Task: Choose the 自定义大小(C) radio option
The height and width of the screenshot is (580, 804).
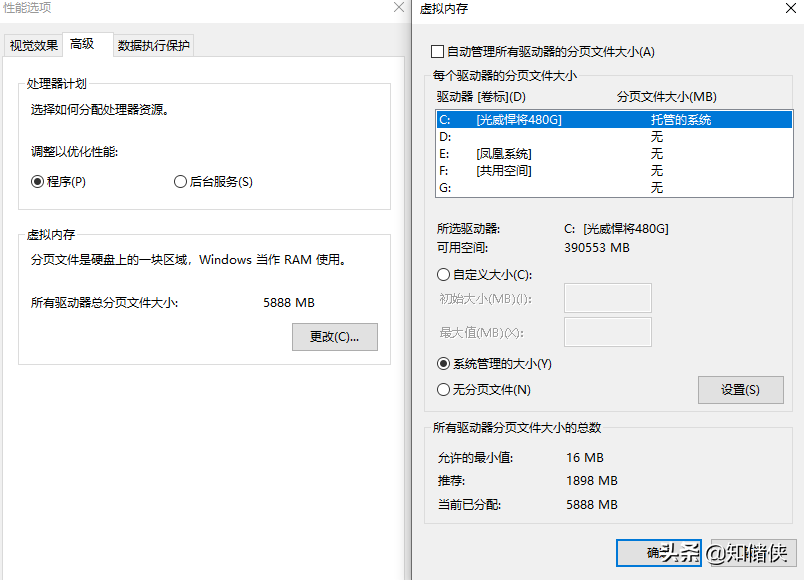Action: [x=444, y=274]
